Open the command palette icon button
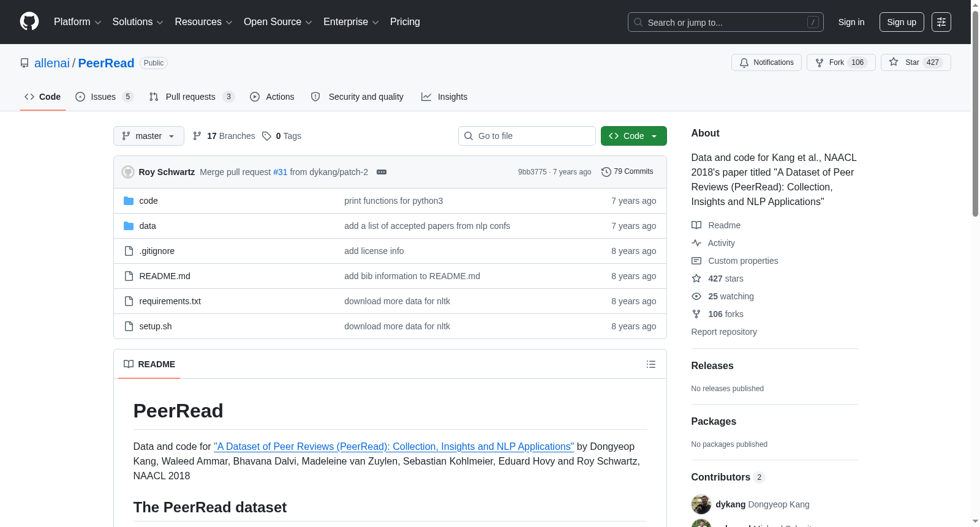The width and height of the screenshot is (980, 527). (941, 22)
